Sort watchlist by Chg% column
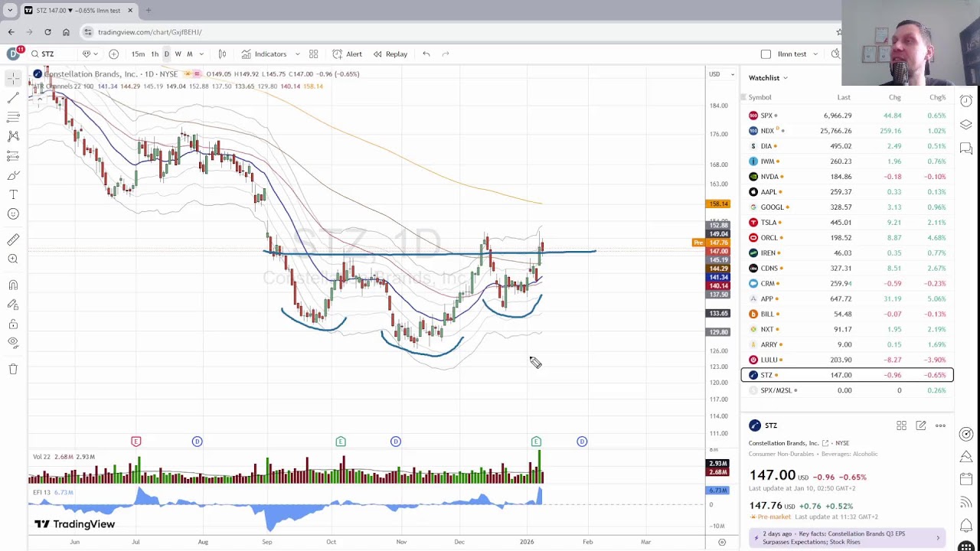This screenshot has width=980, height=551. click(x=938, y=97)
